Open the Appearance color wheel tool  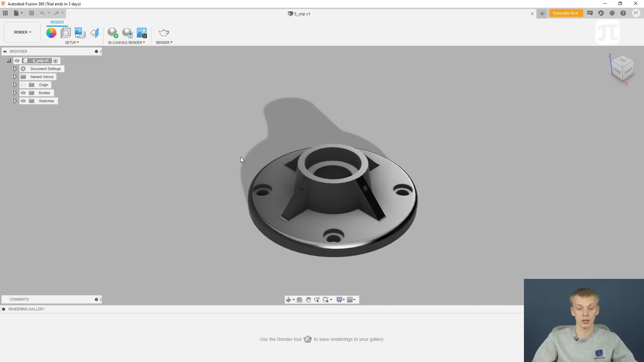[x=51, y=33]
